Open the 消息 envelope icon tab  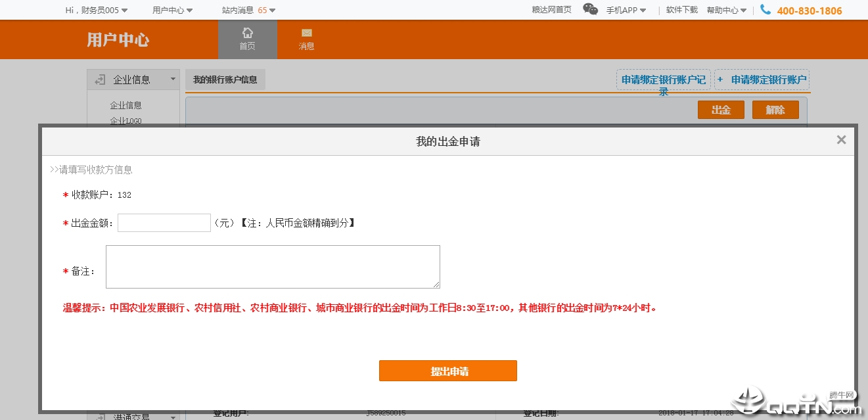click(x=306, y=39)
